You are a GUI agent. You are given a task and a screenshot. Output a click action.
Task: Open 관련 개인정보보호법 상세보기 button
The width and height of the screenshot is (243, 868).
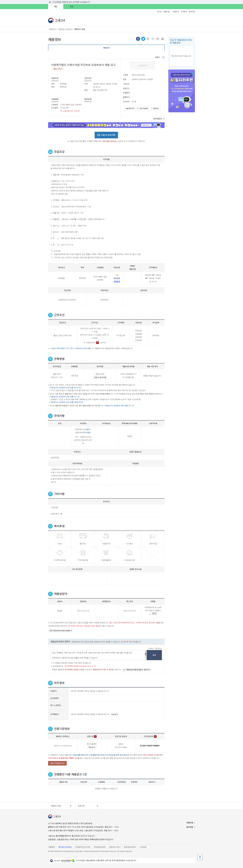(60, 630)
